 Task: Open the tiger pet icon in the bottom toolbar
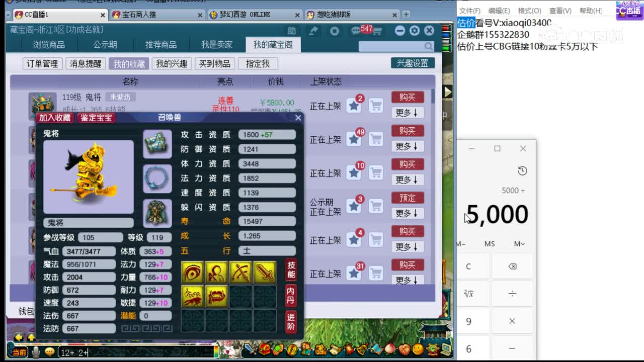point(320,350)
